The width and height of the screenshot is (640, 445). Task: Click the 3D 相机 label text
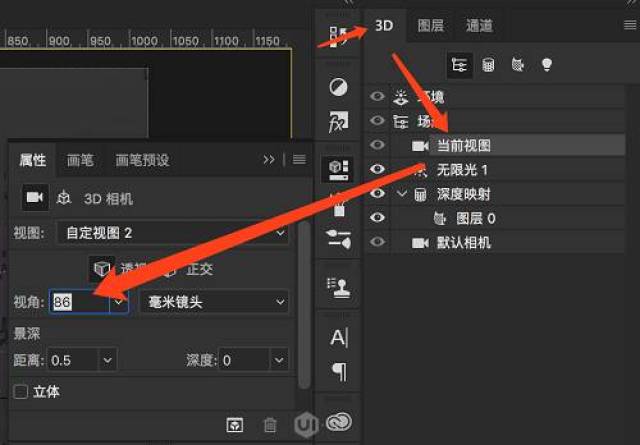coord(108,199)
